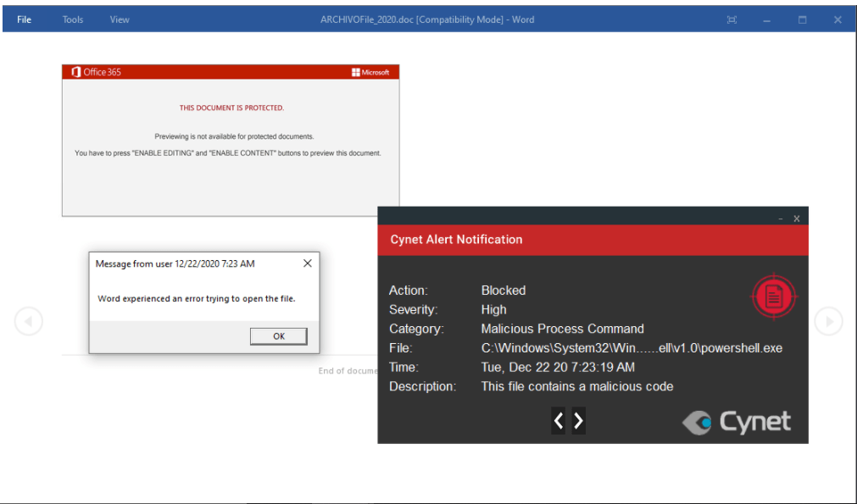This screenshot has width=857, height=504.
Task: Click the alert time 'Tue, Dec 22 20 7:23:19 AM'
Action: point(558,367)
